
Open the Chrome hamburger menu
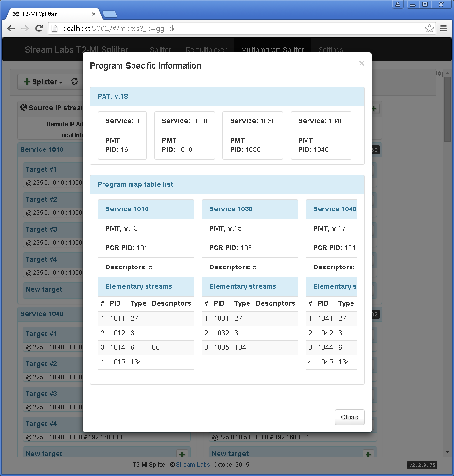444,29
